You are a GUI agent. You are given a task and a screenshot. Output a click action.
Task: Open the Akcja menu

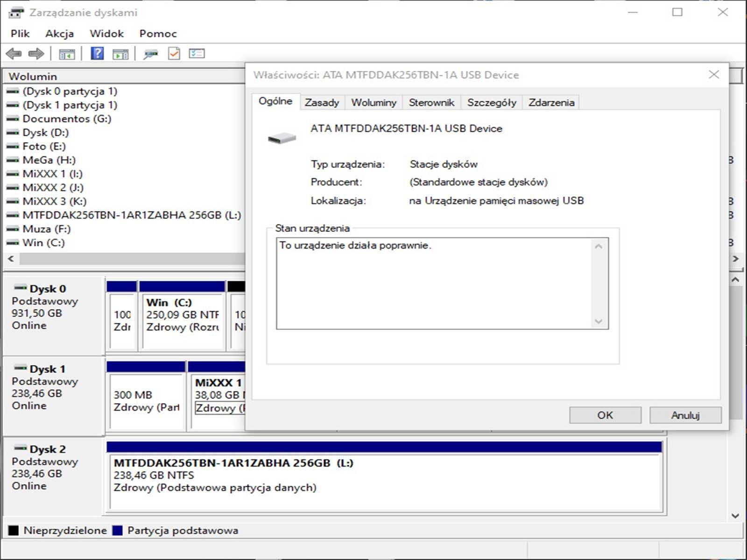59,34
